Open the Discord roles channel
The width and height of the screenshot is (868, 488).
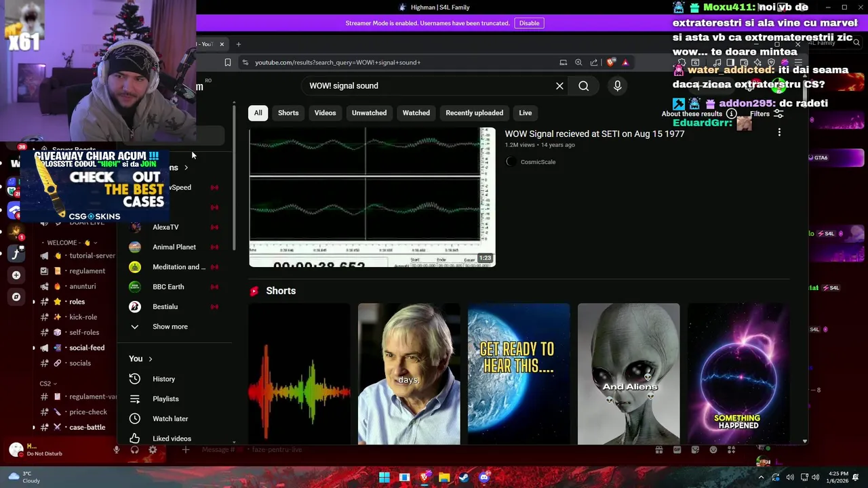pos(77,302)
